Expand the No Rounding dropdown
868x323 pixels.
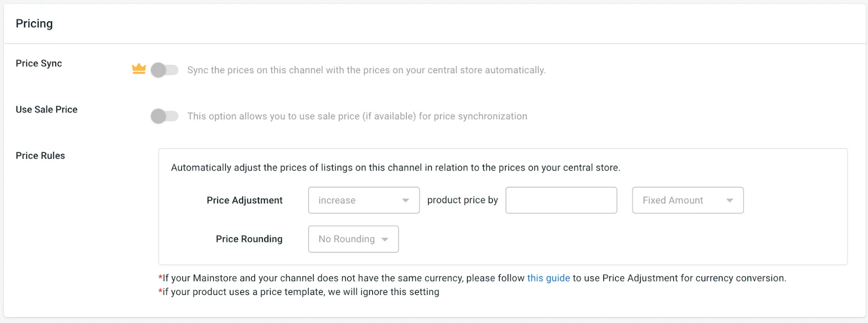(353, 239)
